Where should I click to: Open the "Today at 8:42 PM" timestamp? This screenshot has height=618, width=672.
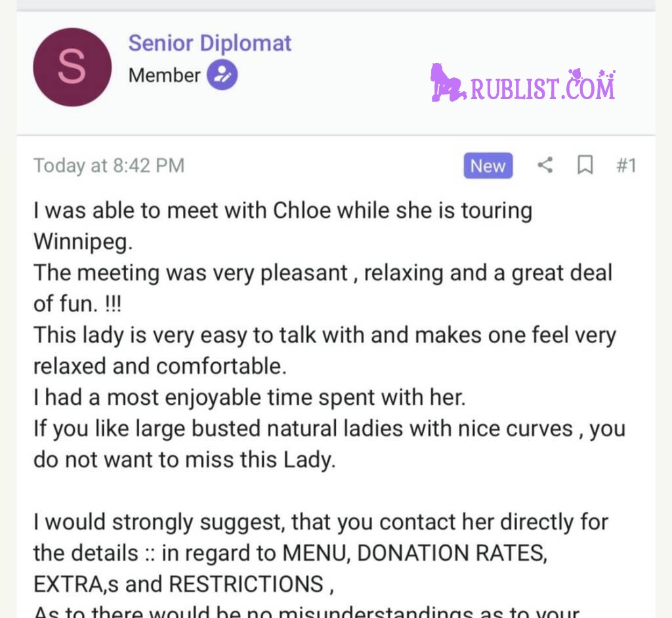109,165
